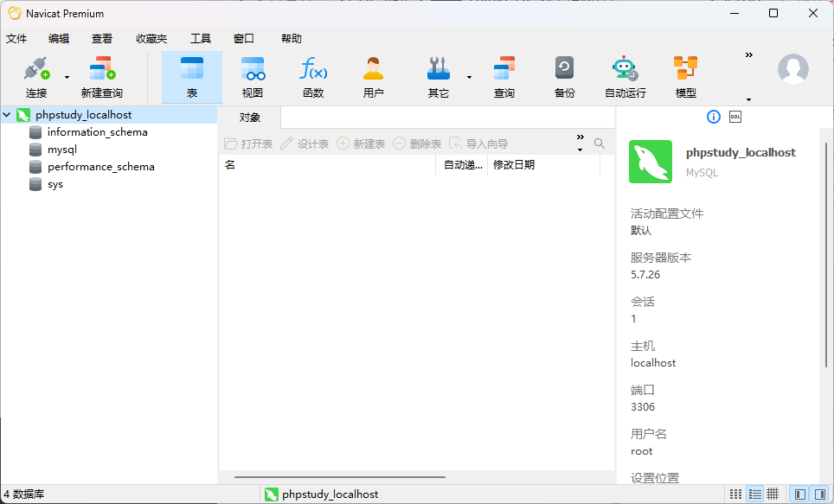The height and width of the screenshot is (504, 834).
Task: Open the Tools (工具) menu
Action: 201,38
